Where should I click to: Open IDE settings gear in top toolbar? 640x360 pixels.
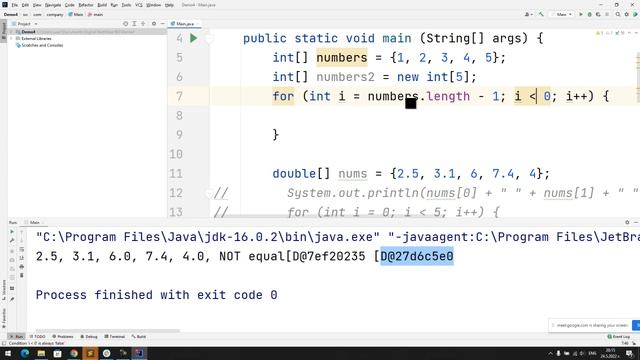tap(627, 14)
